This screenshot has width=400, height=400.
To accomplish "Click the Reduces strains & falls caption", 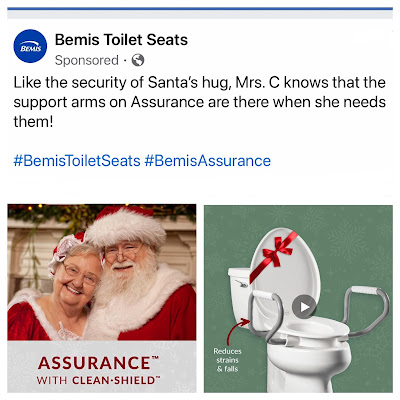I will (x=227, y=360).
